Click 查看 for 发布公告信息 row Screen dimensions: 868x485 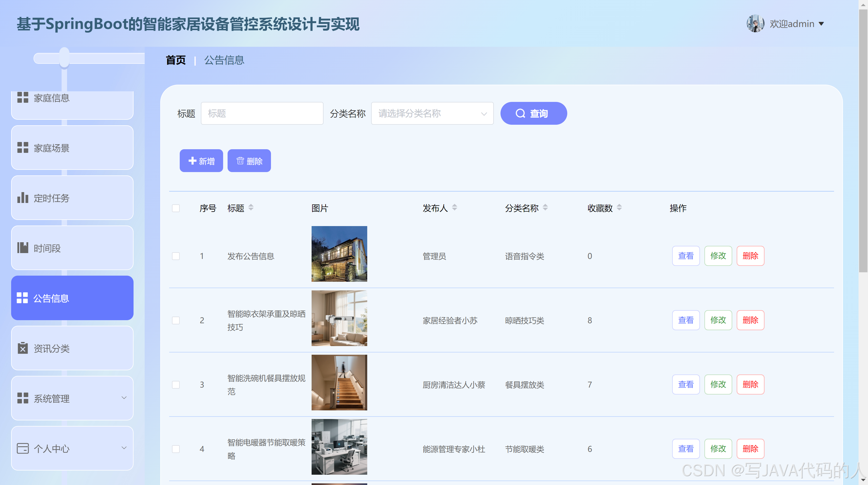[686, 256]
